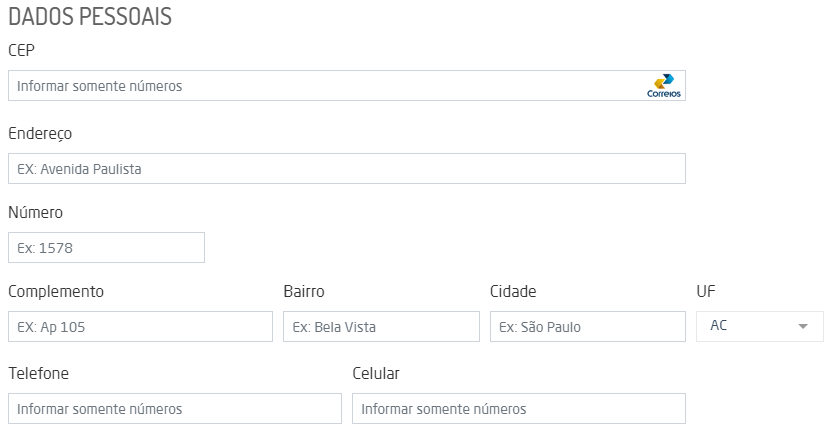Focus the Bairro input field

[381, 327]
